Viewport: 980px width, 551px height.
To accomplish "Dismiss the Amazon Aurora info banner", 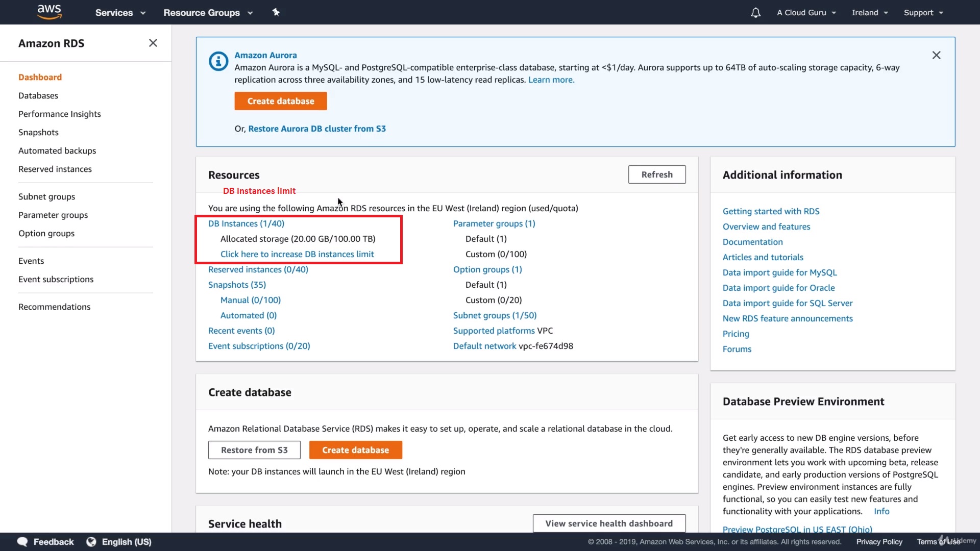I will click(x=936, y=55).
